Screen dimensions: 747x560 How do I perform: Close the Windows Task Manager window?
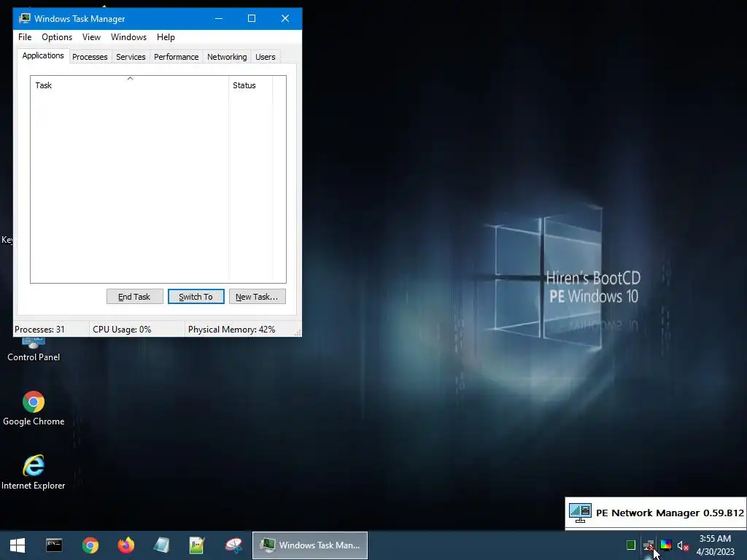coord(285,18)
